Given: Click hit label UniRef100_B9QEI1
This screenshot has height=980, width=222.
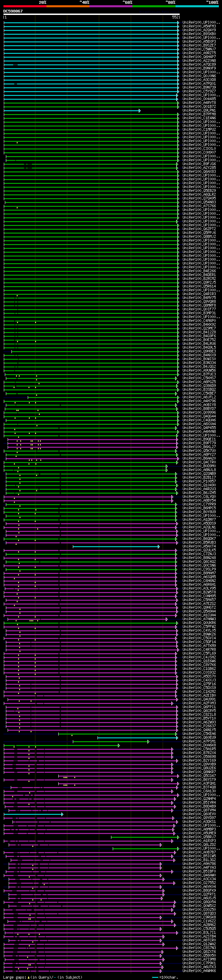Looking at the screenshot, I should 199,439.
